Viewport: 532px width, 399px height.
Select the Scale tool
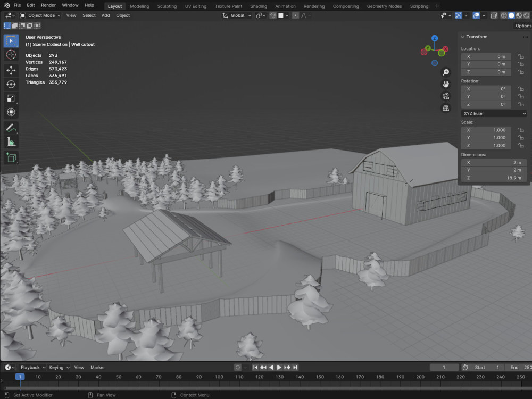tap(11, 98)
